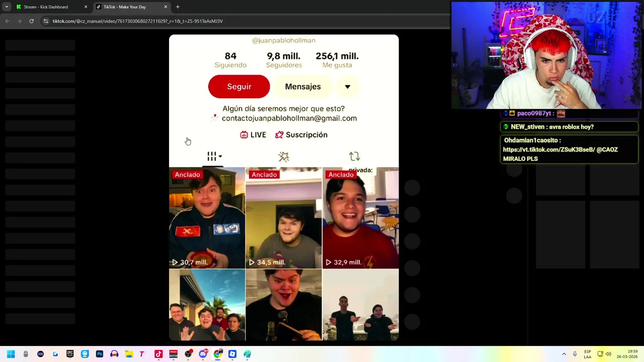Switch to the reposts tab

click(x=354, y=156)
